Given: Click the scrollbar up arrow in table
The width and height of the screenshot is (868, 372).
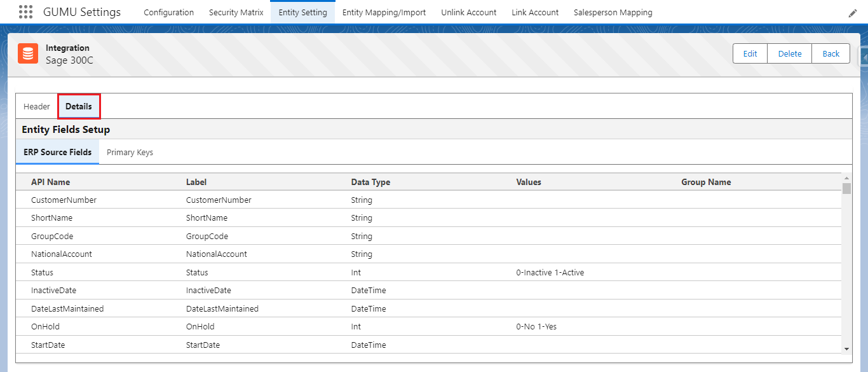Looking at the screenshot, I should click(846, 178).
